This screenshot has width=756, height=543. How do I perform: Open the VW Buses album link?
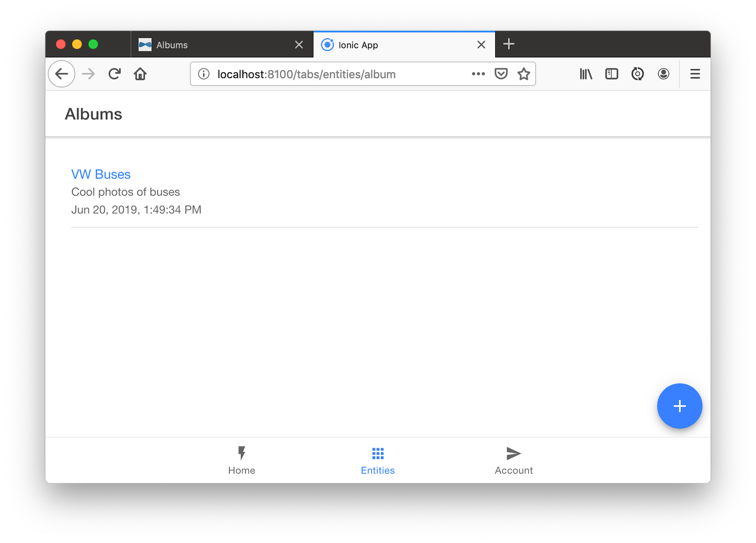click(101, 174)
